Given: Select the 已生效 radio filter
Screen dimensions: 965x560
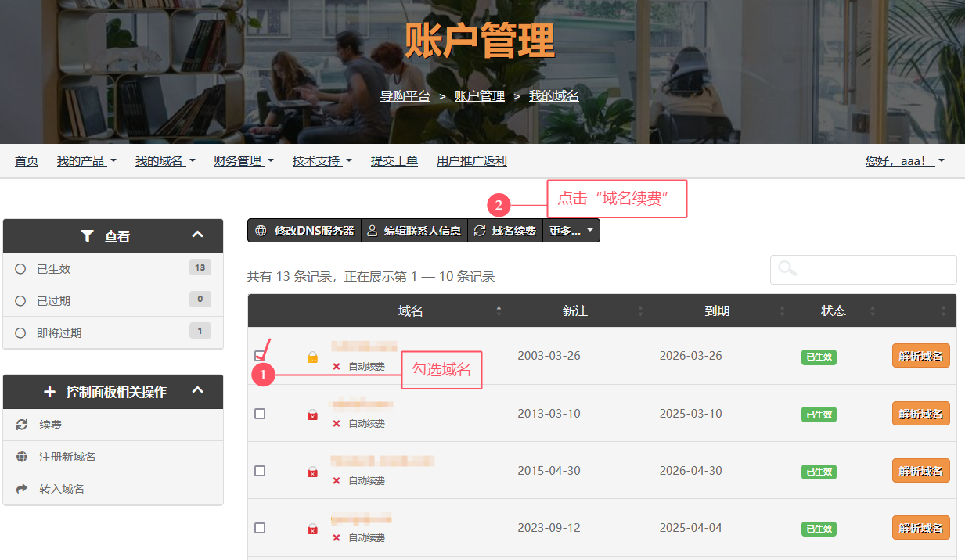Looking at the screenshot, I should click(20, 269).
